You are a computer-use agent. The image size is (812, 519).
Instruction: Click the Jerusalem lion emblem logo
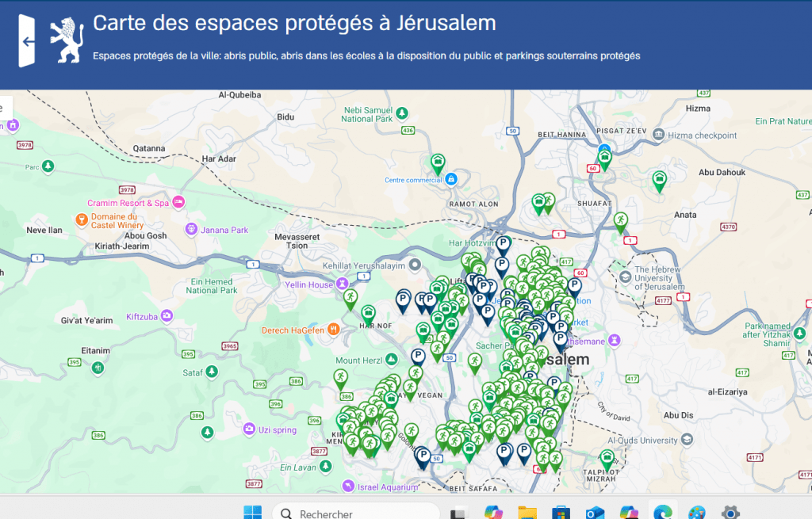(x=67, y=40)
